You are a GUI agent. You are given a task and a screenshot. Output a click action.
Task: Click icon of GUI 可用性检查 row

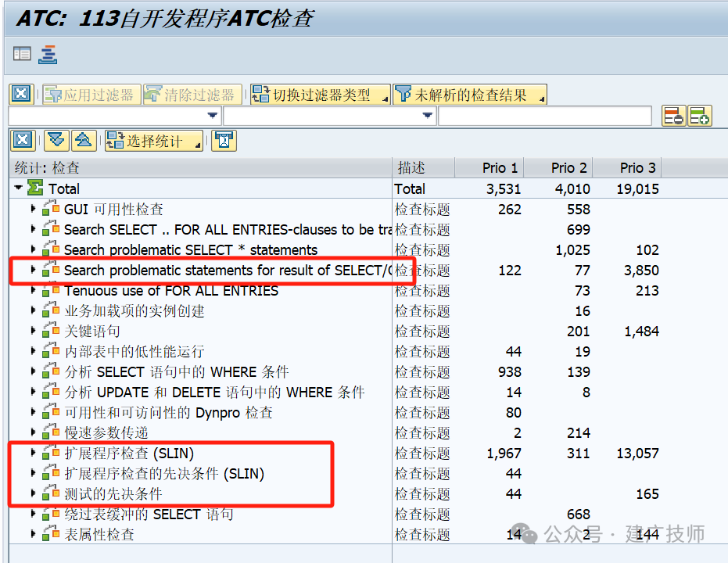point(51,209)
